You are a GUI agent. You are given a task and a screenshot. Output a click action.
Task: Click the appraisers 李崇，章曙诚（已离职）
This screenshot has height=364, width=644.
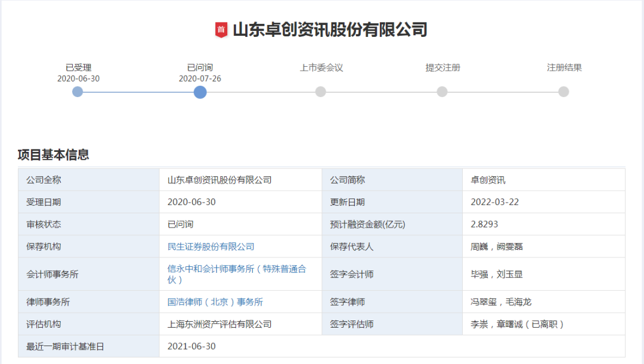[x=517, y=324]
